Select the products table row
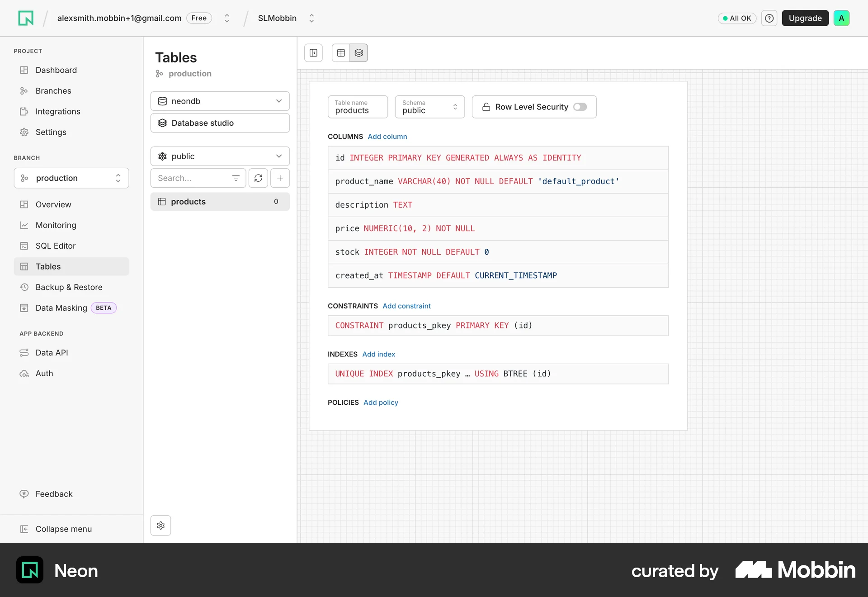Viewport: 868px width, 597px height. pyautogui.click(x=220, y=202)
